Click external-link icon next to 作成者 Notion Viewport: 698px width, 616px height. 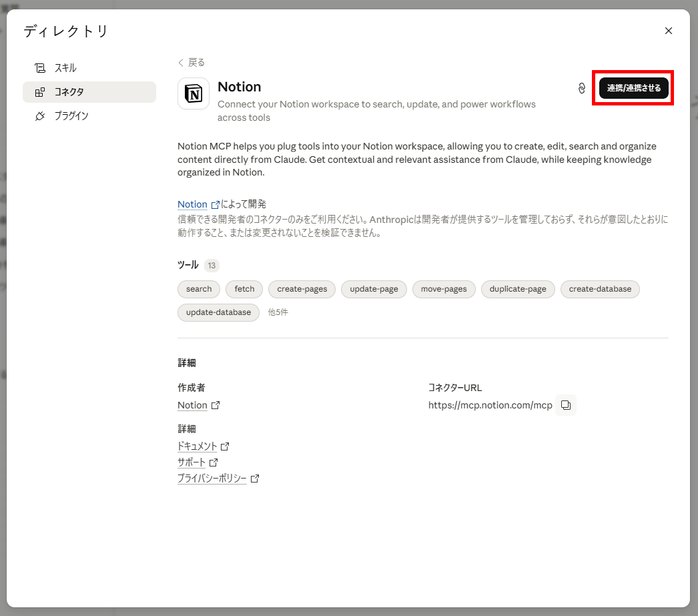(x=216, y=405)
